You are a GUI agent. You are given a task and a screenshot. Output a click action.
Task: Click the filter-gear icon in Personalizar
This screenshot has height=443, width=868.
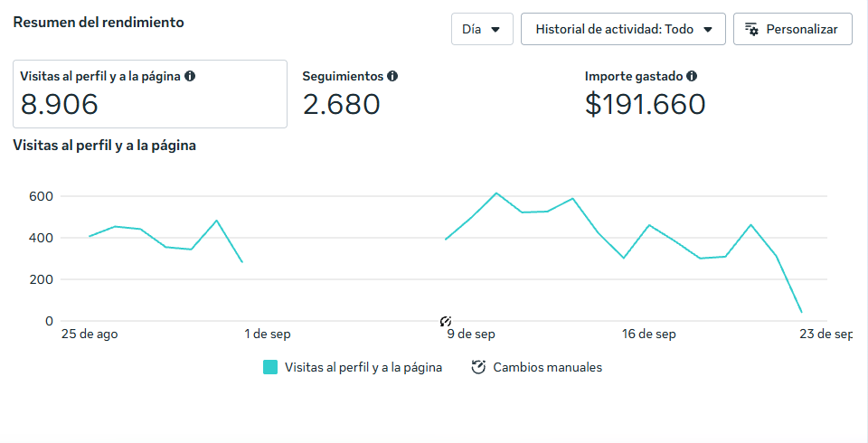coord(751,29)
